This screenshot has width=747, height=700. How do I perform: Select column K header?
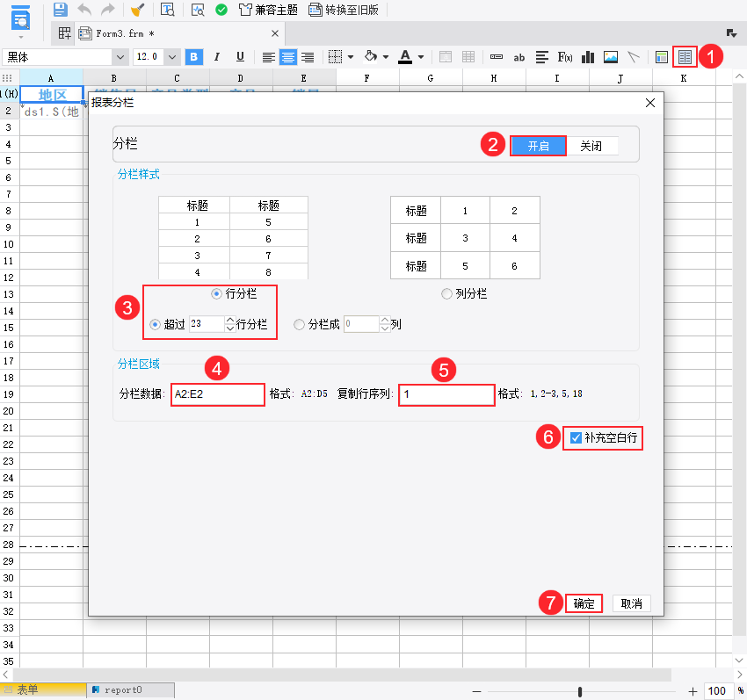(x=684, y=78)
